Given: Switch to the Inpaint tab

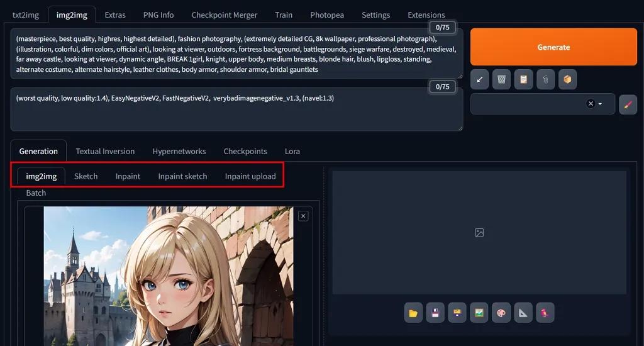Looking at the screenshot, I should (x=128, y=176).
